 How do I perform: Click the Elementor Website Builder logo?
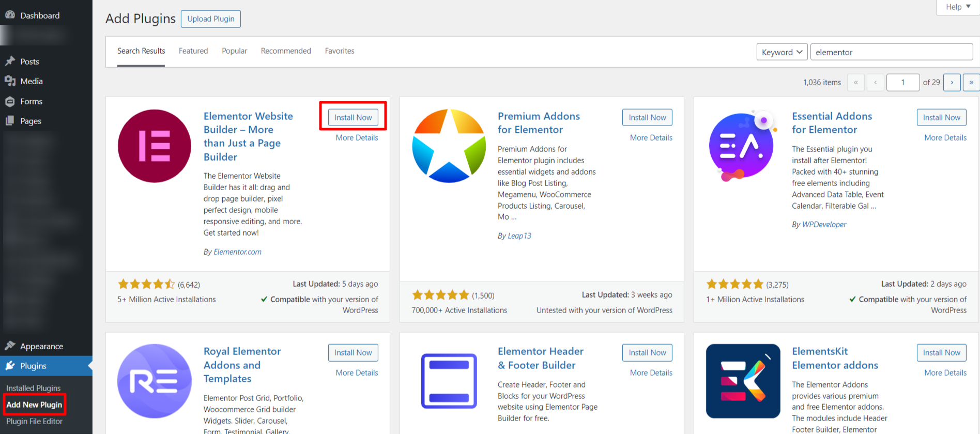click(155, 146)
